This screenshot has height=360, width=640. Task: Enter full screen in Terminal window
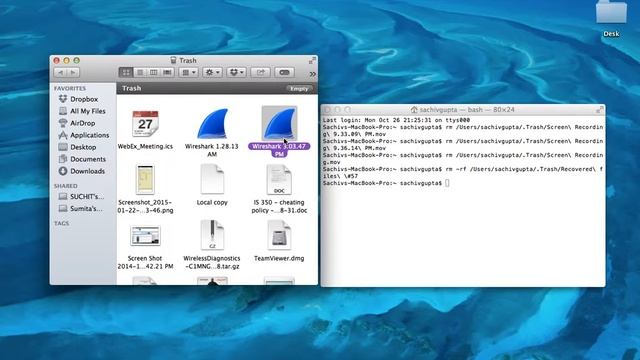click(x=600, y=110)
